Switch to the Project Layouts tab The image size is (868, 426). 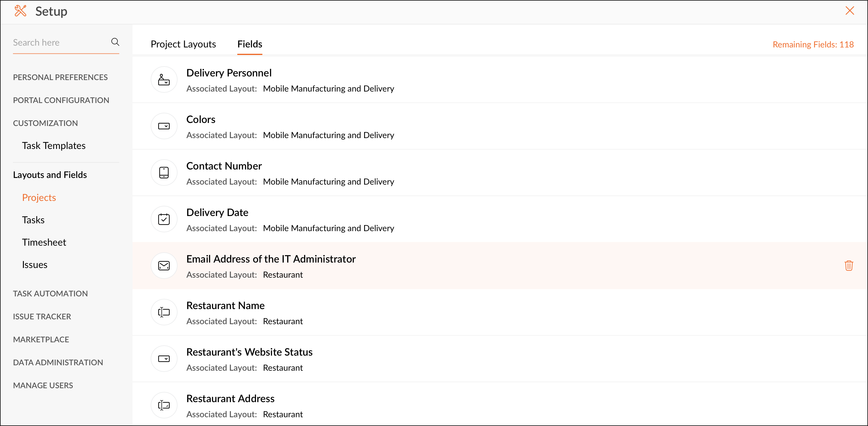point(183,44)
